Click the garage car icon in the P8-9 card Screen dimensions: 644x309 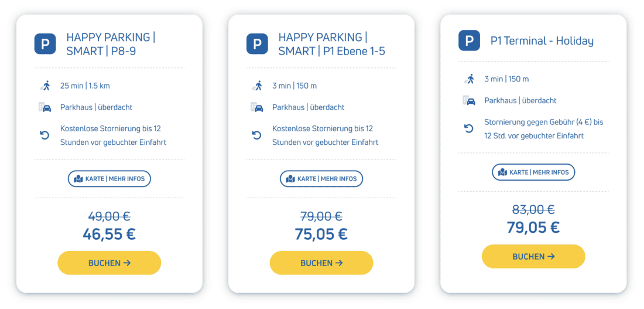click(x=44, y=107)
